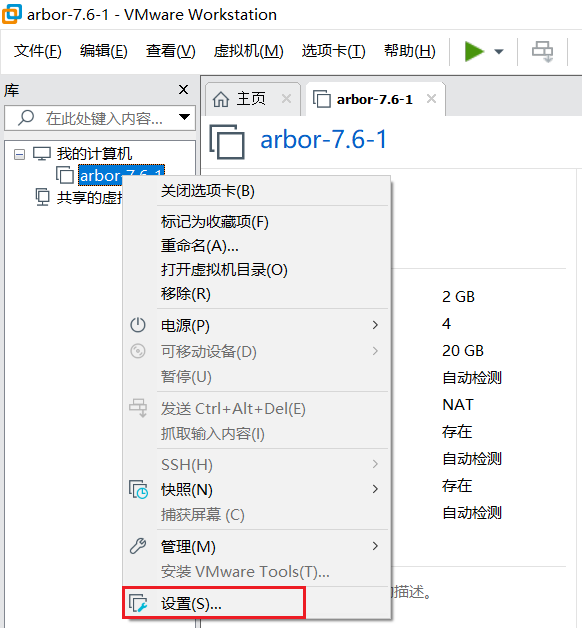Click the 可移动设备(D) menu entry
The width and height of the screenshot is (582, 628).
257,351
